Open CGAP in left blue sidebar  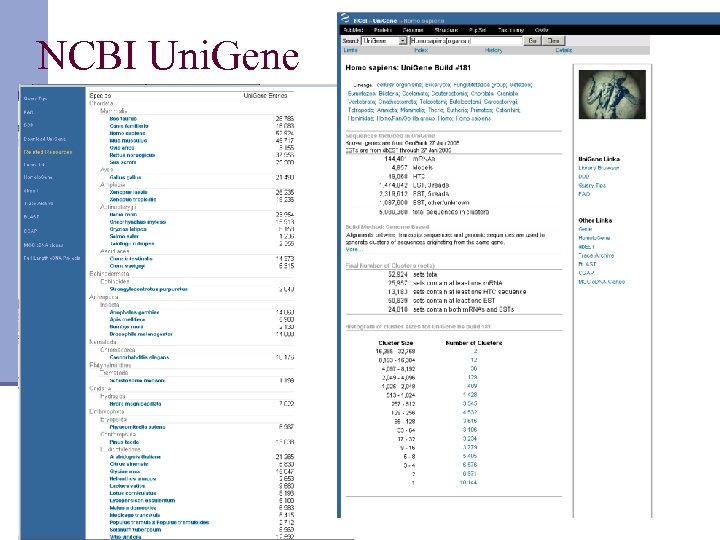30,231
